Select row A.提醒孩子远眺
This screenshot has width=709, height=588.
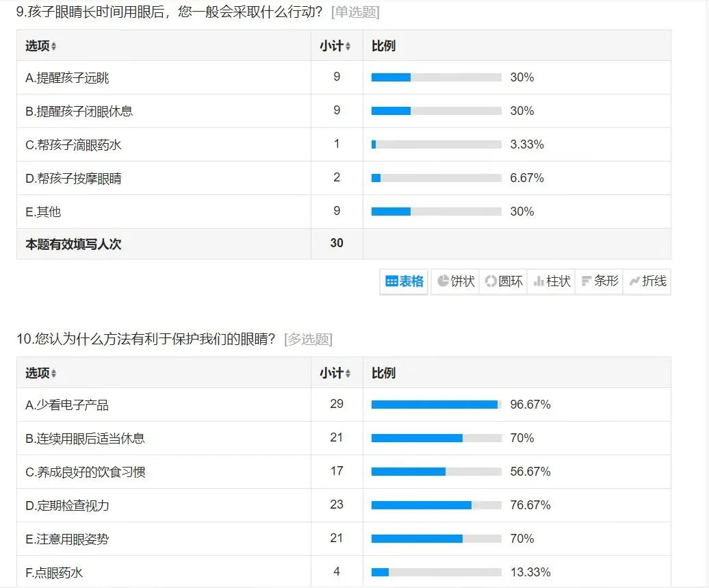67,78
